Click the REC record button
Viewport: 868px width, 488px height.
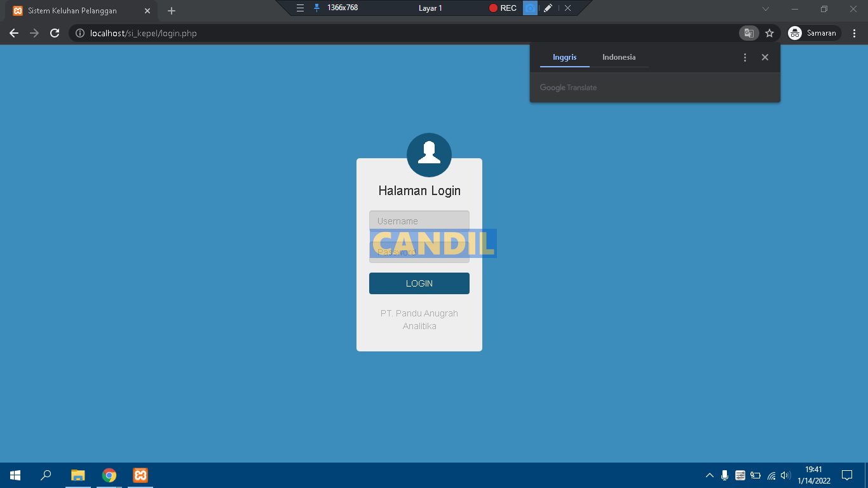[503, 8]
